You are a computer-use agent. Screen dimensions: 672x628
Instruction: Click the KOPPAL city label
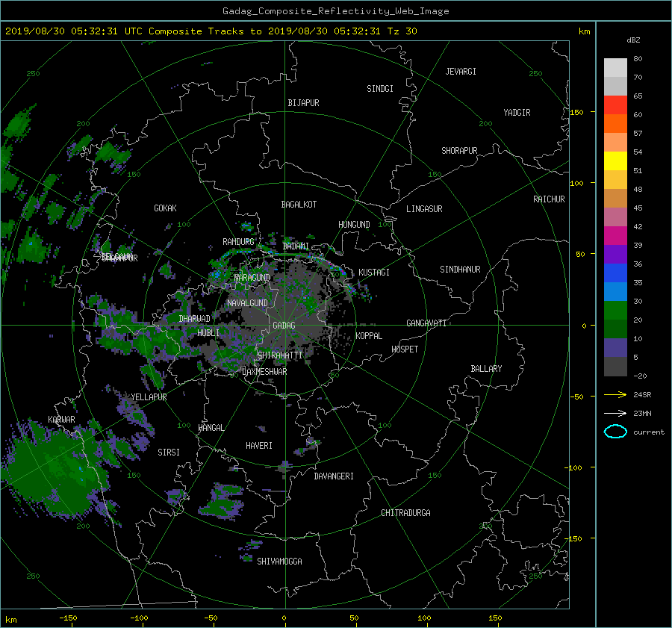[x=369, y=335]
